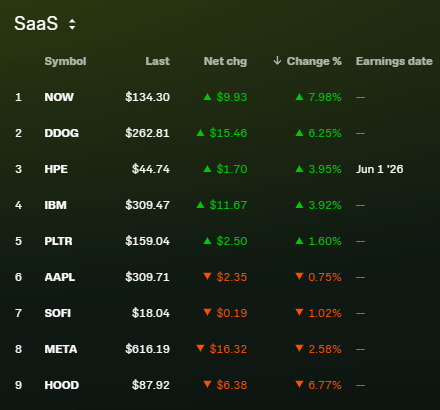The width and height of the screenshot is (440, 410).
Task: Click the 6.77% change value
Action: 325,385
